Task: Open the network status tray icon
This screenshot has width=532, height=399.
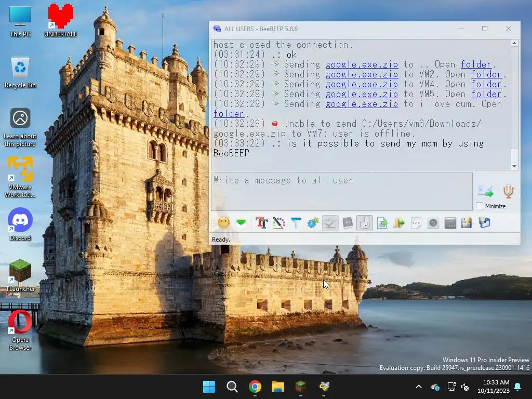Action: click(x=451, y=387)
